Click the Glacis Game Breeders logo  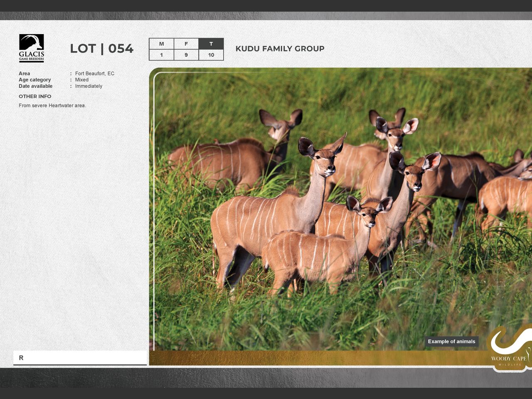(32, 48)
